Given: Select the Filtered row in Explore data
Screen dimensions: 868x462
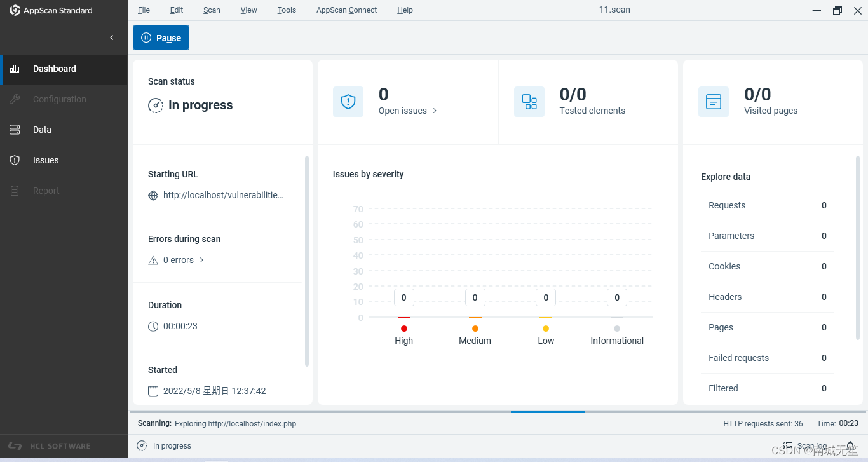Looking at the screenshot, I should coord(767,388).
